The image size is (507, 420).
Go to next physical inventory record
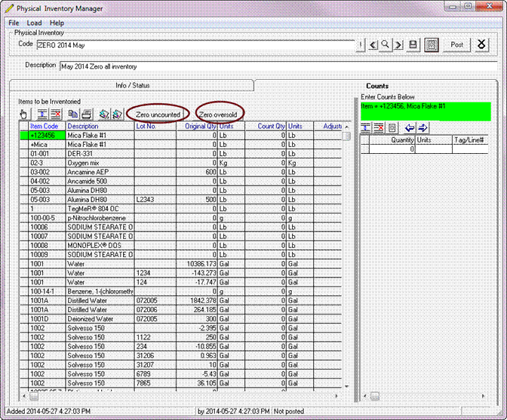(x=398, y=45)
